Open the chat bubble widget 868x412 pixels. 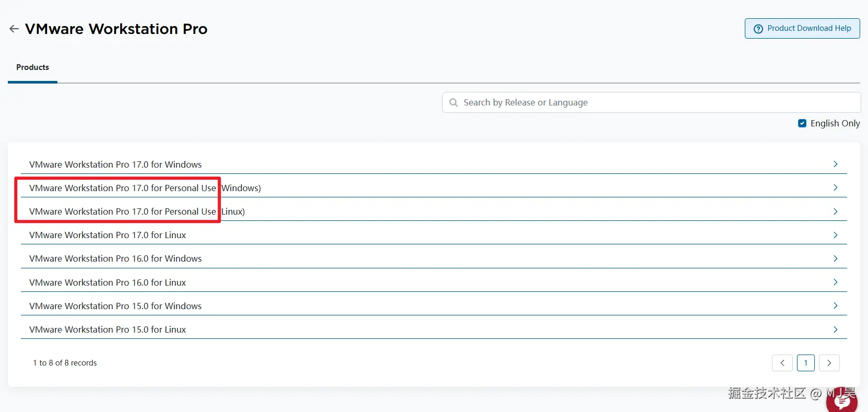point(841,401)
